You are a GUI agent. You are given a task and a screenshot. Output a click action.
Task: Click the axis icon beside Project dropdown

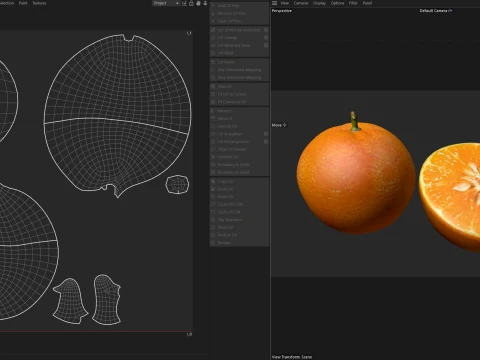(x=184, y=3)
